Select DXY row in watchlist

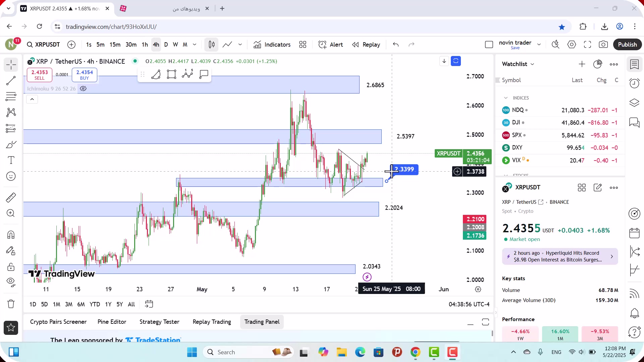pos(559,147)
